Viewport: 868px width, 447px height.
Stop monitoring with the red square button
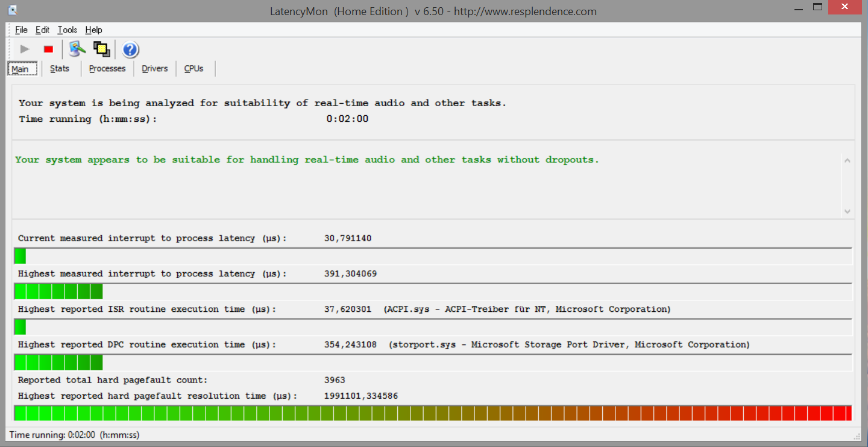tap(49, 49)
